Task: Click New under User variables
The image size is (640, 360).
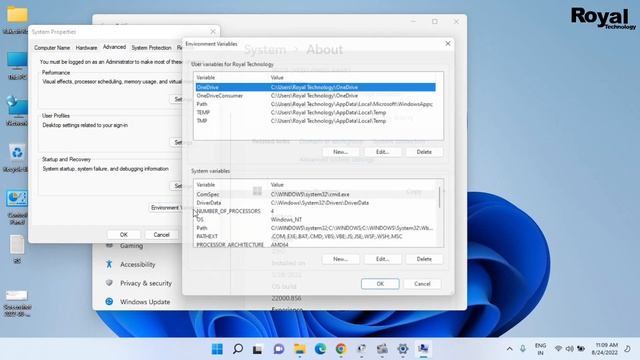Action: click(x=340, y=152)
